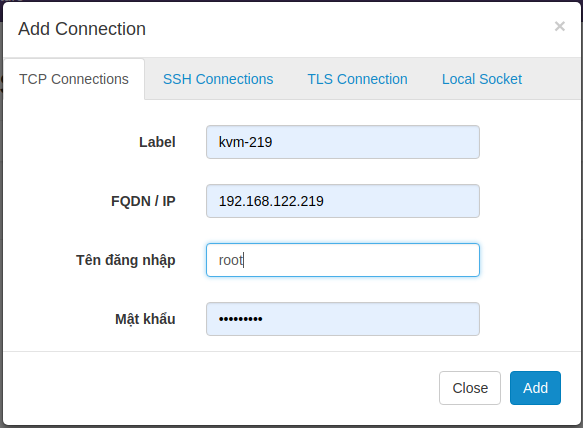Cancel with the Close button
This screenshot has height=428, width=583.
pyautogui.click(x=470, y=388)
